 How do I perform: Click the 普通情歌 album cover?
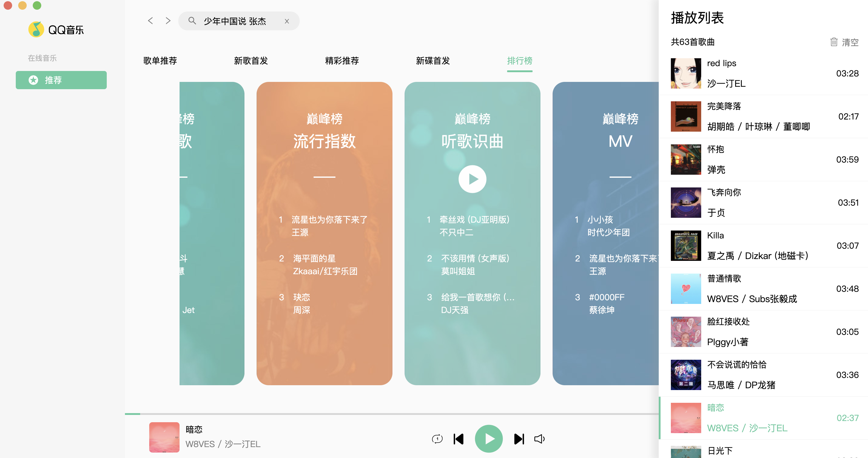click(x=686, y=289)
